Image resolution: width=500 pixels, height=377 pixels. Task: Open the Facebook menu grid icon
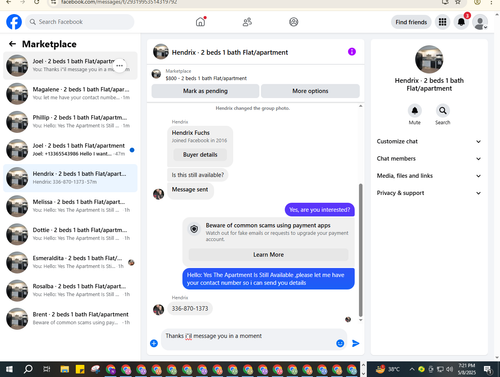pyautogui.click(x=442, y=22)
